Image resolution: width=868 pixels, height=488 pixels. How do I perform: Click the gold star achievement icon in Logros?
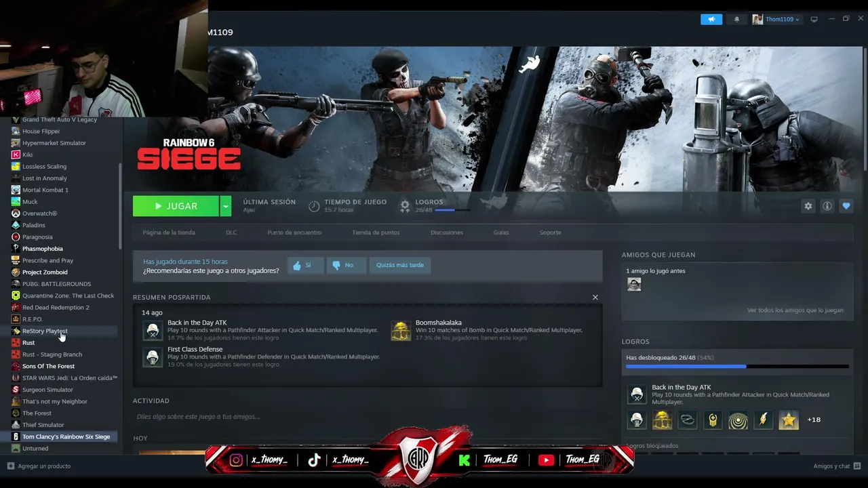[x=789, y=420]
